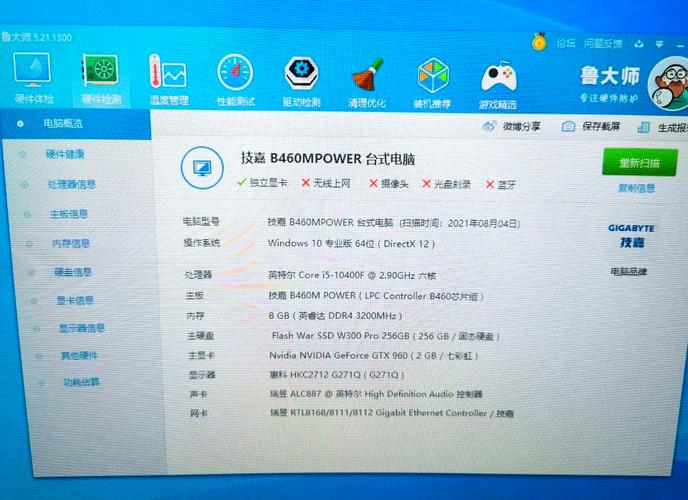This screenshot has height=500, width=688.
Task: Click 生成报表 generate report
Action: pos(663,128)
